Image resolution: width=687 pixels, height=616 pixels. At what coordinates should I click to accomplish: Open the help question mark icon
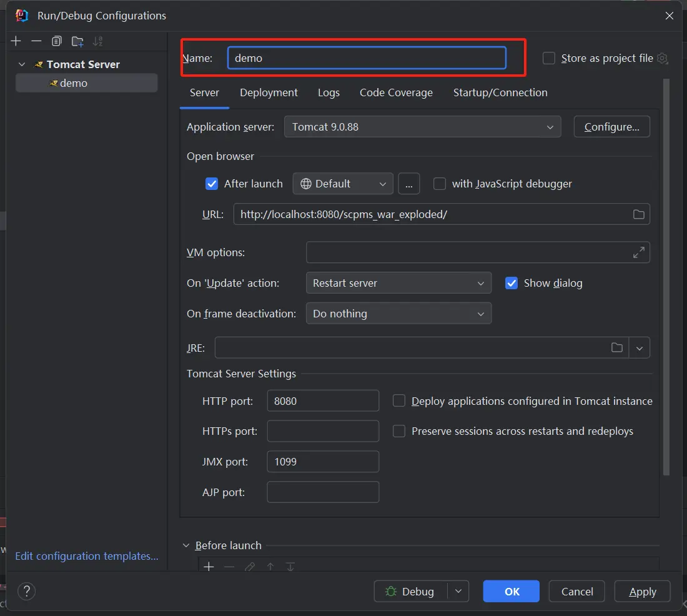click(x=26, y=591)
